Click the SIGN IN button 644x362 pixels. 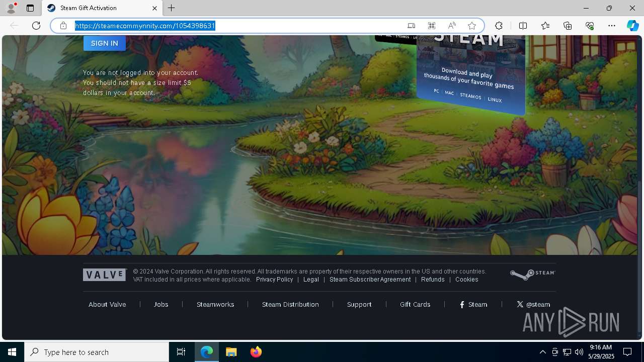click(x=105, y=43)
